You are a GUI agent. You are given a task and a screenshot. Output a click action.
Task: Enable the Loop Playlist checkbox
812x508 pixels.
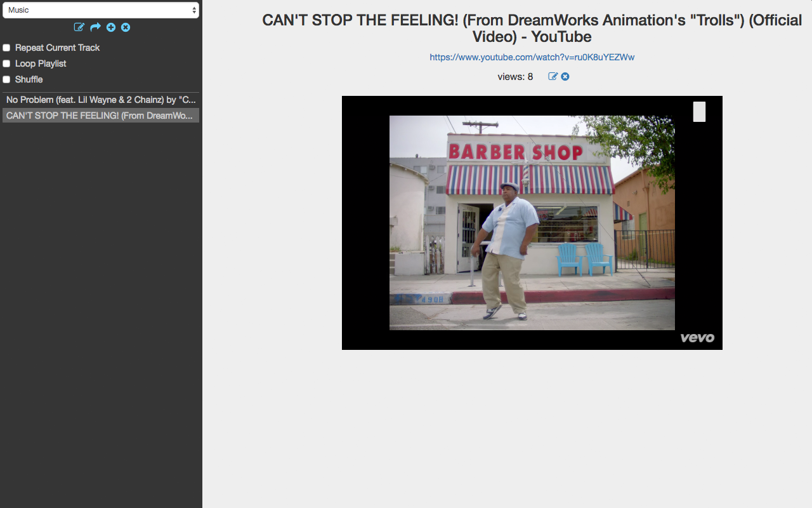(6, 63)
